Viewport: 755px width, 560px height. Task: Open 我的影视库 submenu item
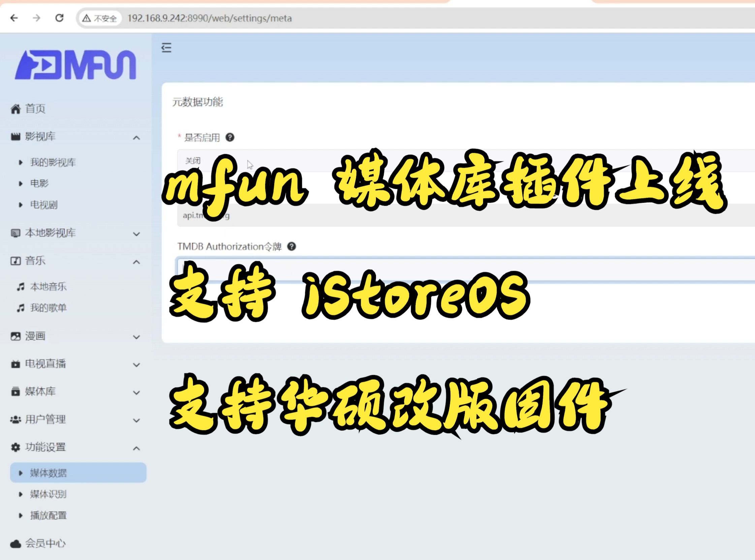[x=53, y=162]
